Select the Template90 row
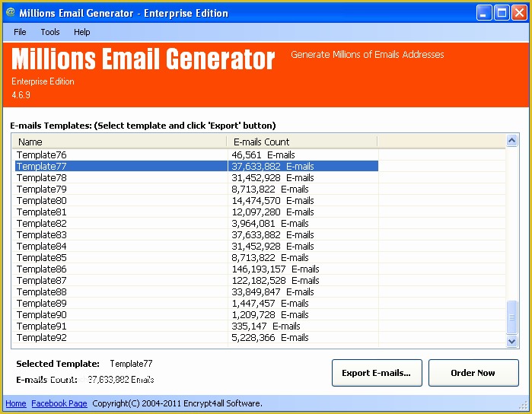The width and height of the screenshot is (532, 414). 197,315
